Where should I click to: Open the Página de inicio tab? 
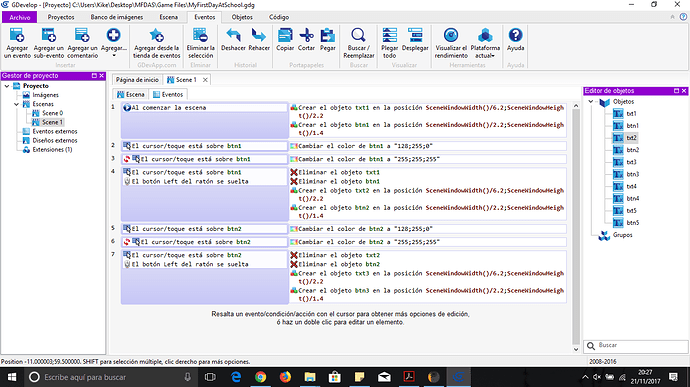coord(137,80)
